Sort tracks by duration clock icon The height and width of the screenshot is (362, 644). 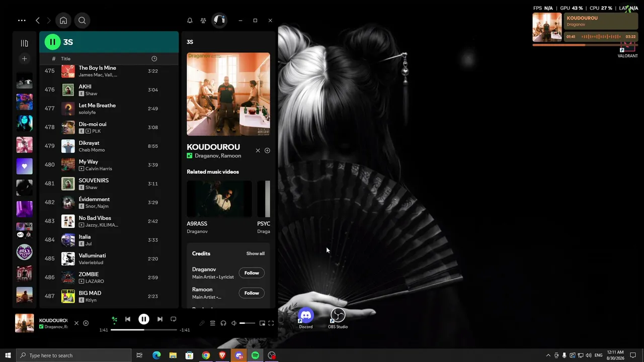[x=154, y=59]
